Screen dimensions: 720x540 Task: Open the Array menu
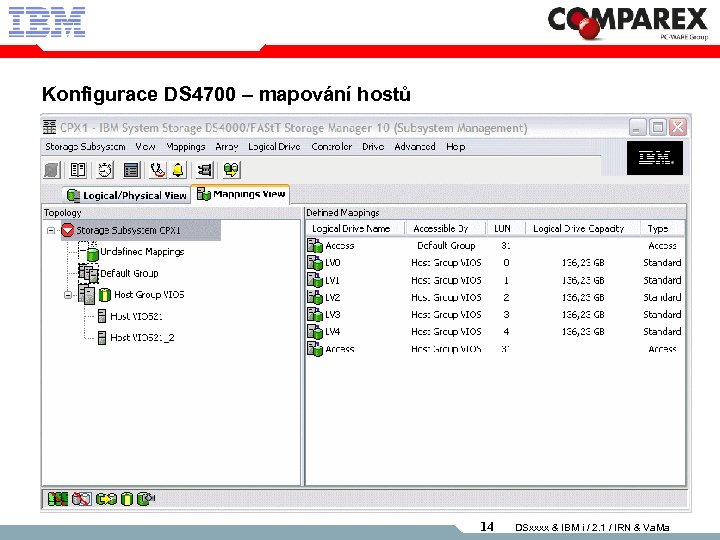pos(227,147)
